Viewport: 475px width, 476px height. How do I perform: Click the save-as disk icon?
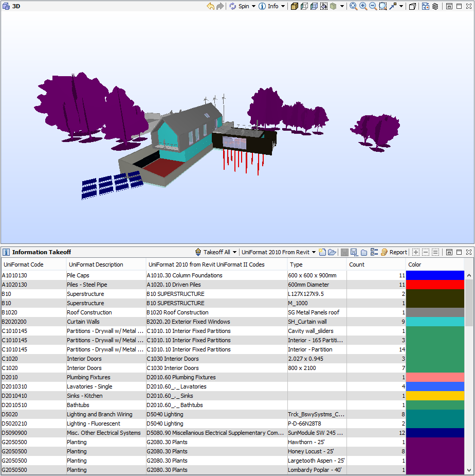[354, 252]
